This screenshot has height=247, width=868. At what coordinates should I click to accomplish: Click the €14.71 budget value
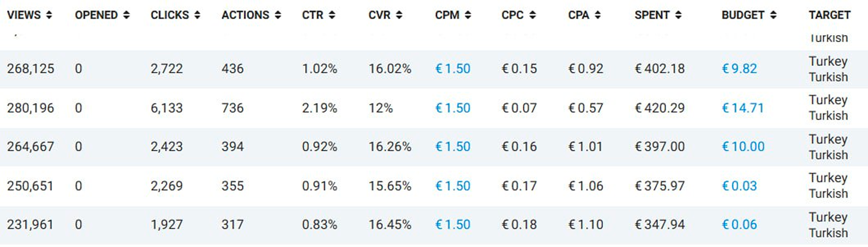click(x=743, y=108)
